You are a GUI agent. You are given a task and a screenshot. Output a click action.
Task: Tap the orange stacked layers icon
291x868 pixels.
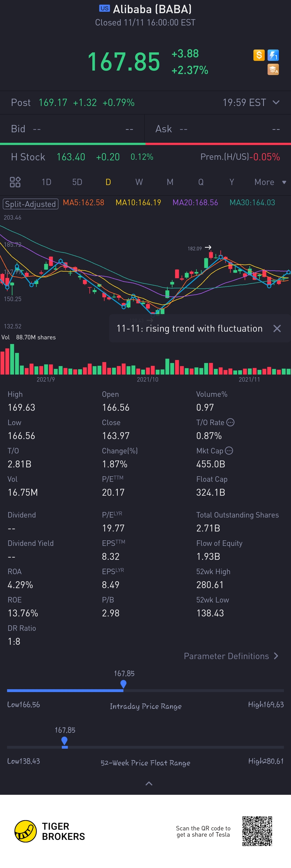tap(273, 69)
